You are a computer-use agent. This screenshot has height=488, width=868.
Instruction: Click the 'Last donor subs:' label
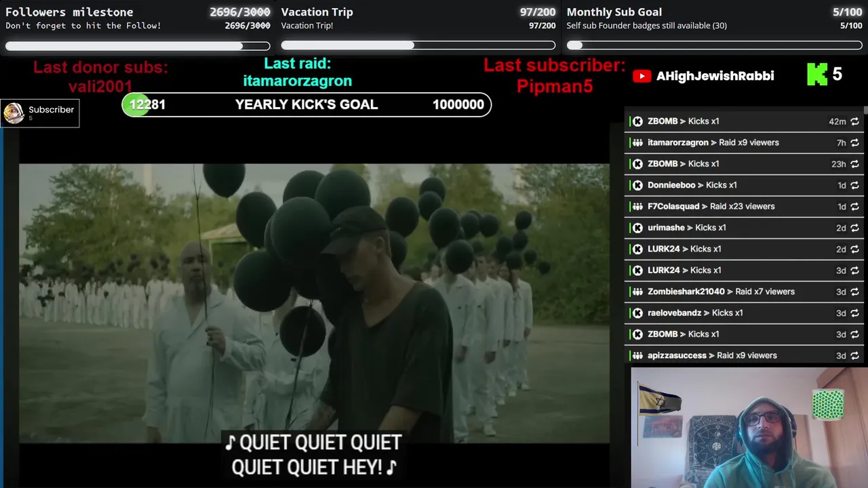[100, 67]
